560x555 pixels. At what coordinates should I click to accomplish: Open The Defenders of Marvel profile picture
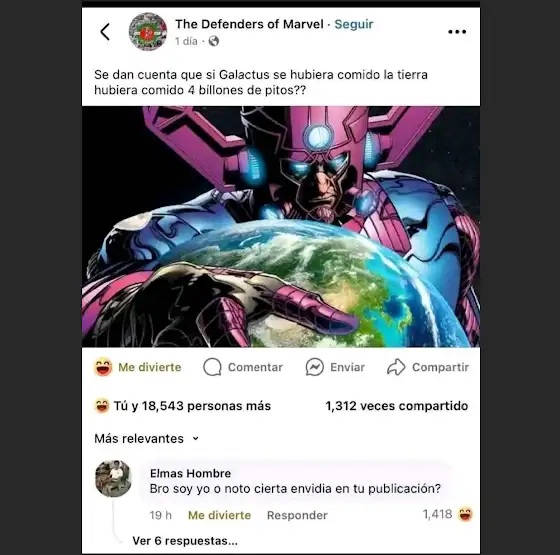[x=148, y=32]
